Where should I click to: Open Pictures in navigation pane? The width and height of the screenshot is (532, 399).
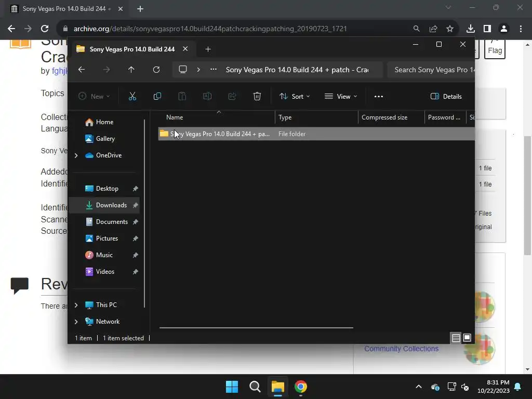pos(105,238)
